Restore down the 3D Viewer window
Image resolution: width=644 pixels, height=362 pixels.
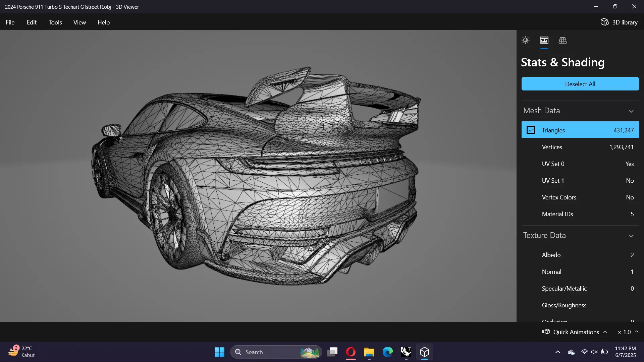615,7
